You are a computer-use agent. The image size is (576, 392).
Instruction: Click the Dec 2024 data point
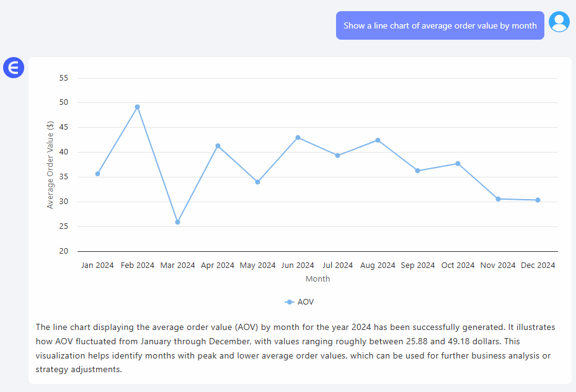538,200
